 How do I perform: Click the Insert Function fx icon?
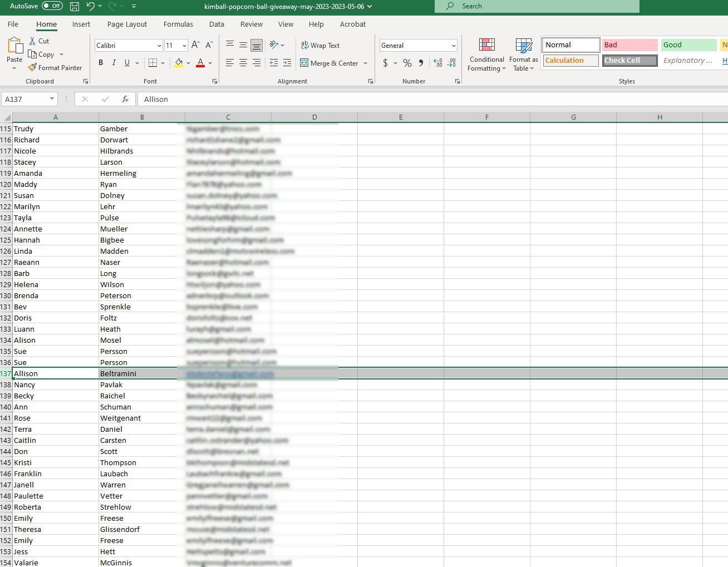click(x=125, y=99)
